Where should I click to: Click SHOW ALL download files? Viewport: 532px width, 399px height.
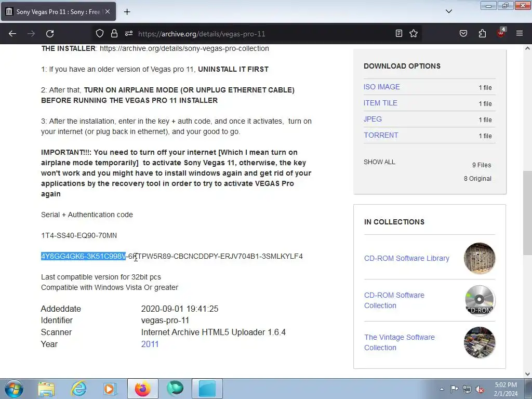coord(379,162)
